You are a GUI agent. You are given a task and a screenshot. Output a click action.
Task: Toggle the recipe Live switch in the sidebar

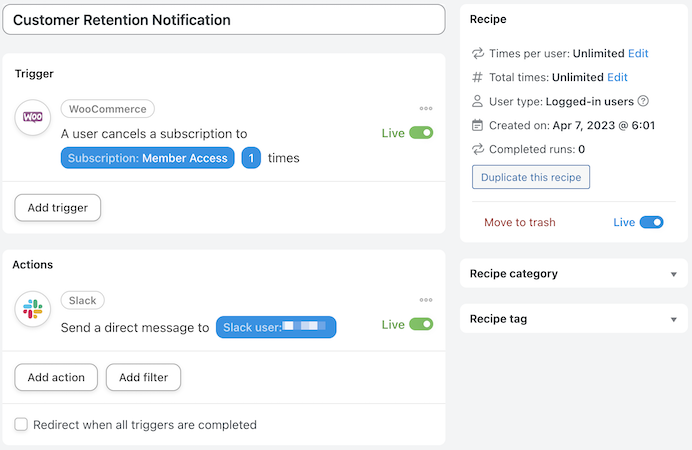click(x=651, y=222)
